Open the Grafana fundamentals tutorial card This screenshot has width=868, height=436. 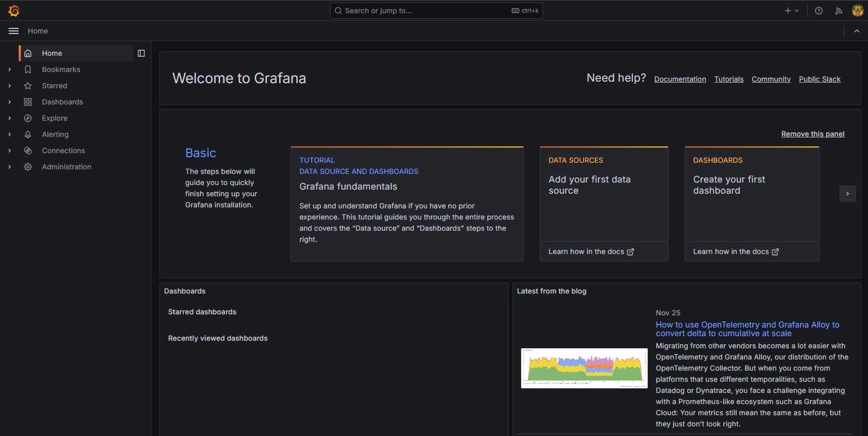(x=407, y=204)
